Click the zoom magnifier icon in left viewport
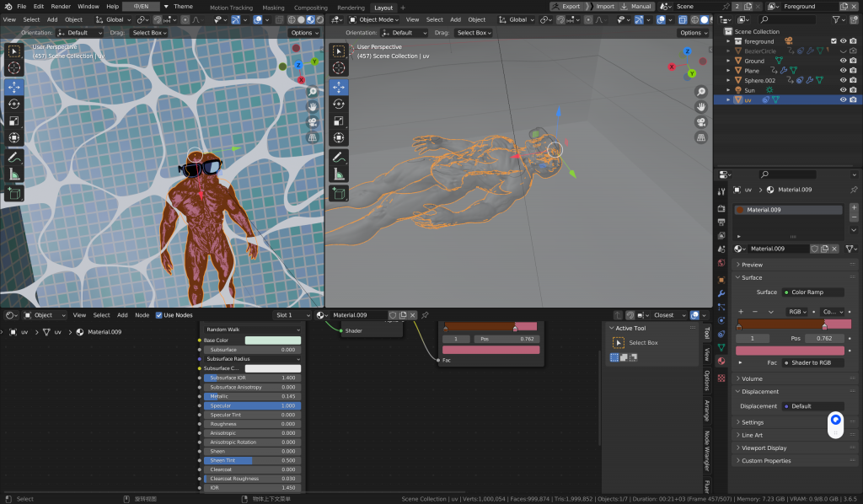The height and width of the screenshot is (504, 863). click(312, 91)
